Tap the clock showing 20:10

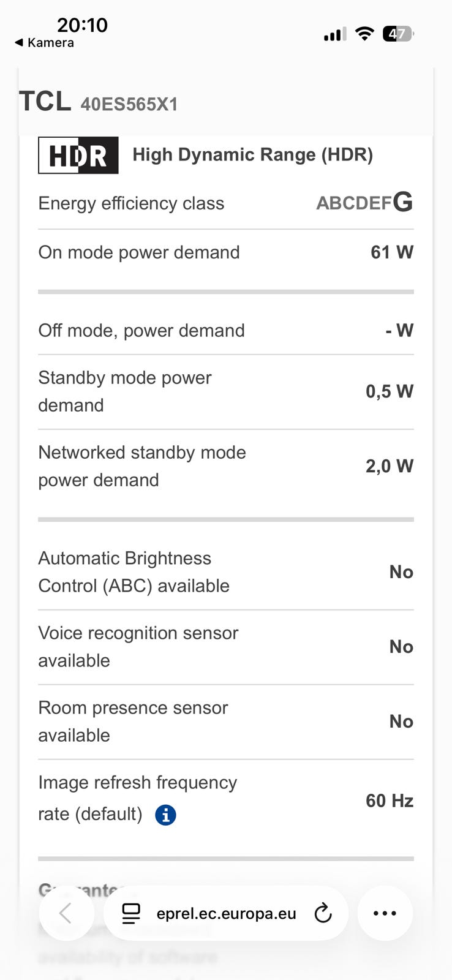(82, 25)
